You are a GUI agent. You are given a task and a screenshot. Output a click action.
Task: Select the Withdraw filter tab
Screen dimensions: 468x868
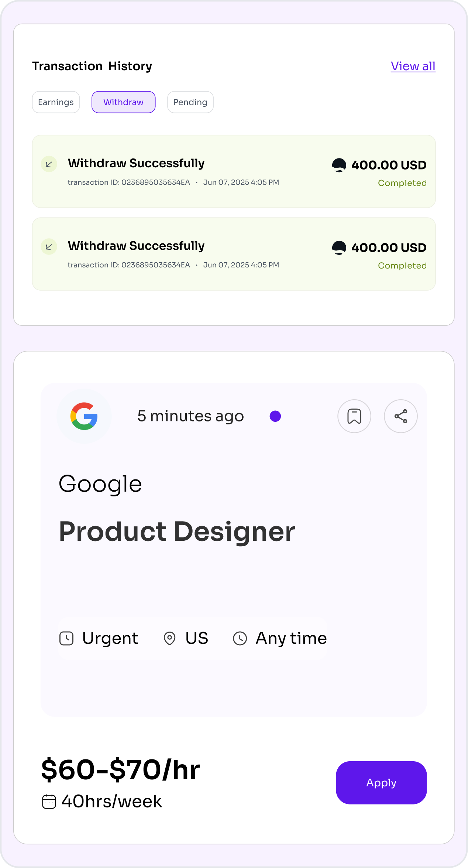tap(123, 102)
